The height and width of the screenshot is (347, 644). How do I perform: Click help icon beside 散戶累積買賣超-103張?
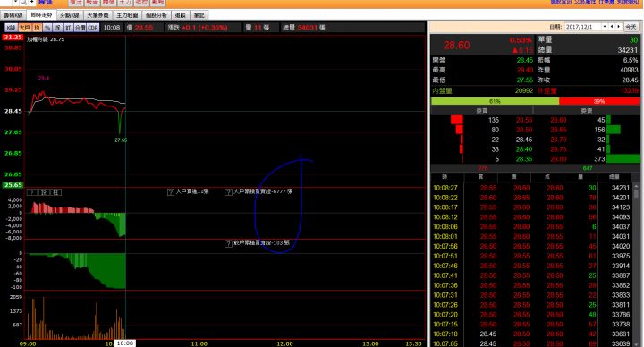pos(228,243)
